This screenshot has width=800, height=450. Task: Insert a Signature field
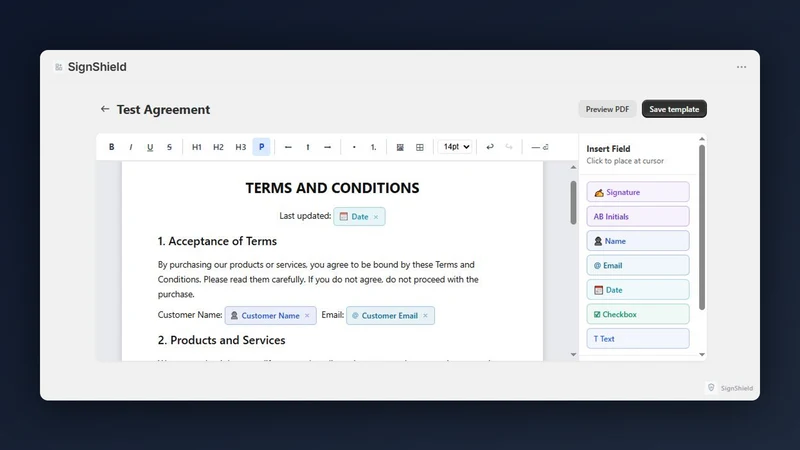(x=638, y=192)
